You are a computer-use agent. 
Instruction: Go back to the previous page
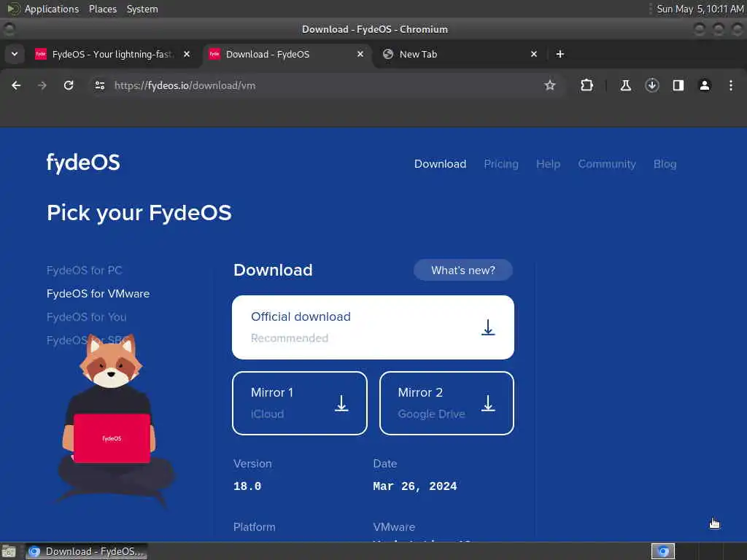coord(16,85)
